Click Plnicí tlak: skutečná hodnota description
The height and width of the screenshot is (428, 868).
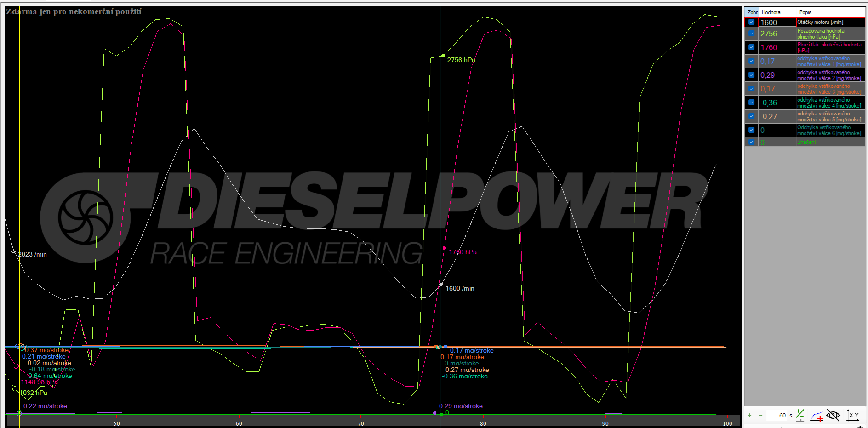point(830,47)
